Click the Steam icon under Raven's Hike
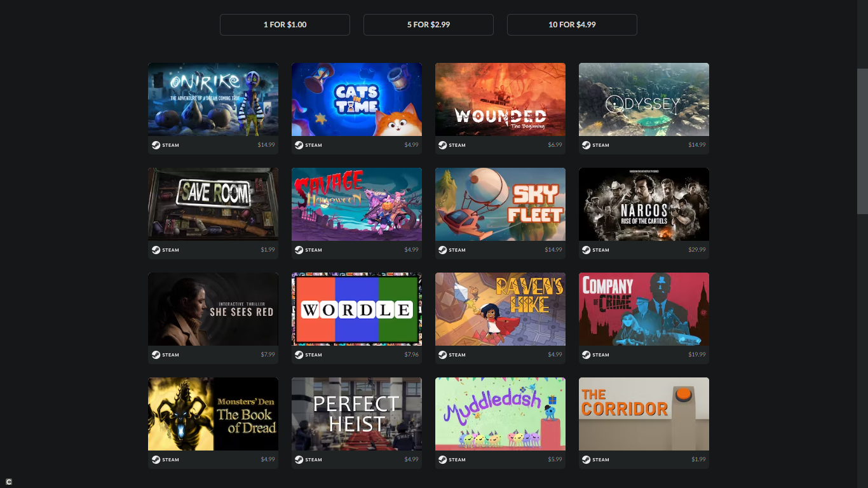The image size is (868, 488). point(443,355)
